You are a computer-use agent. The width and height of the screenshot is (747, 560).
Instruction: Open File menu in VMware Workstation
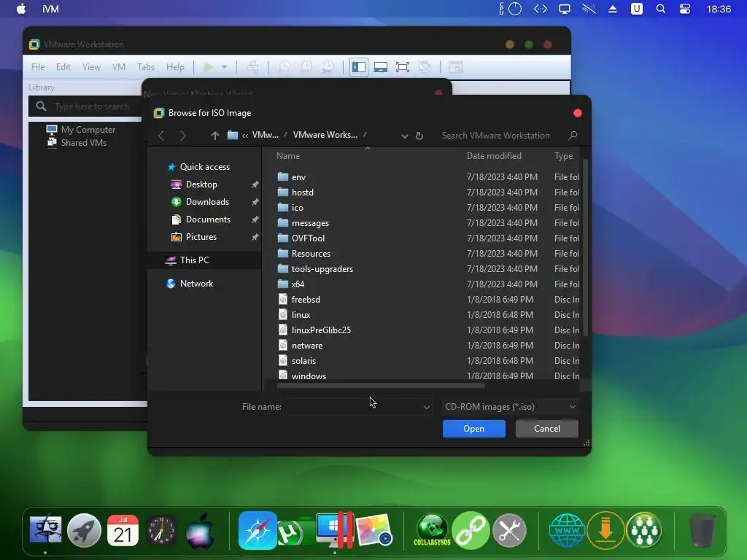(38, 67)
